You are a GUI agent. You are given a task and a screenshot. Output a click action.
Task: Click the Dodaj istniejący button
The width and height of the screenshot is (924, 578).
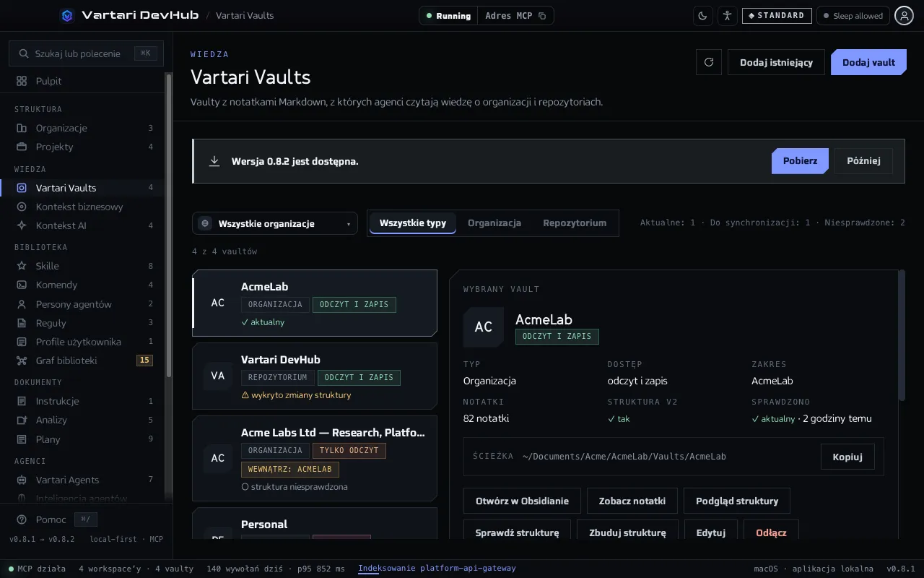(777, 62)
